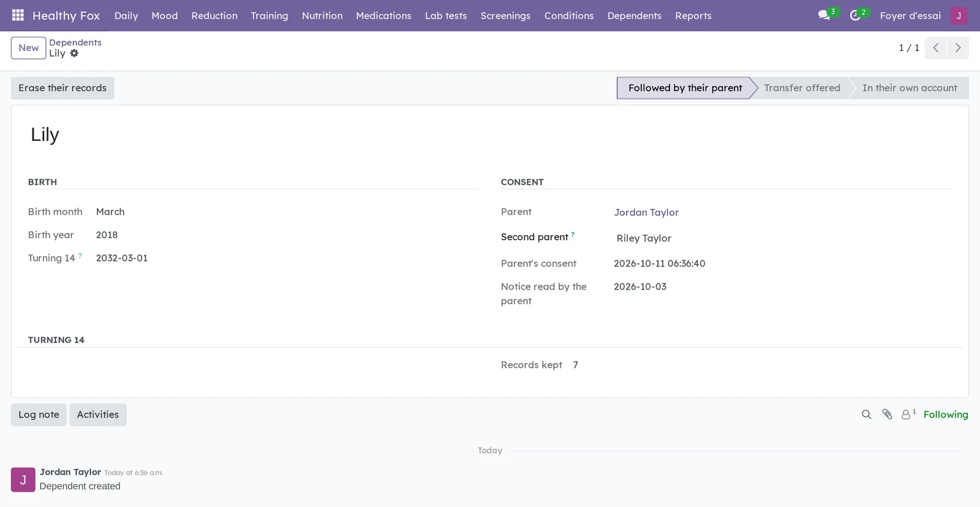This screenshot has width=980, height=507.
Task: Click the Lily name field
Action: click(x=45, y=135)
